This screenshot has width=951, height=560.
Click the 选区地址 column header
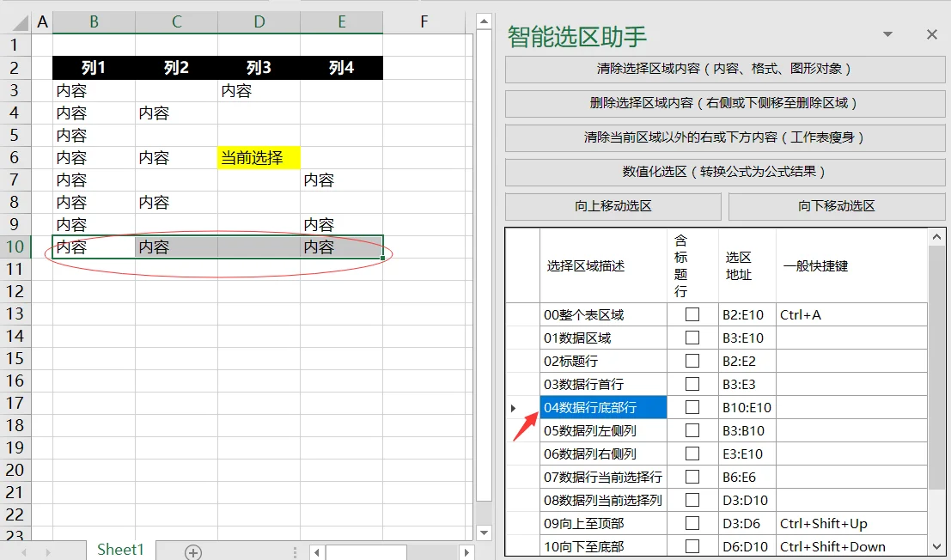click(x=747, y=266)
